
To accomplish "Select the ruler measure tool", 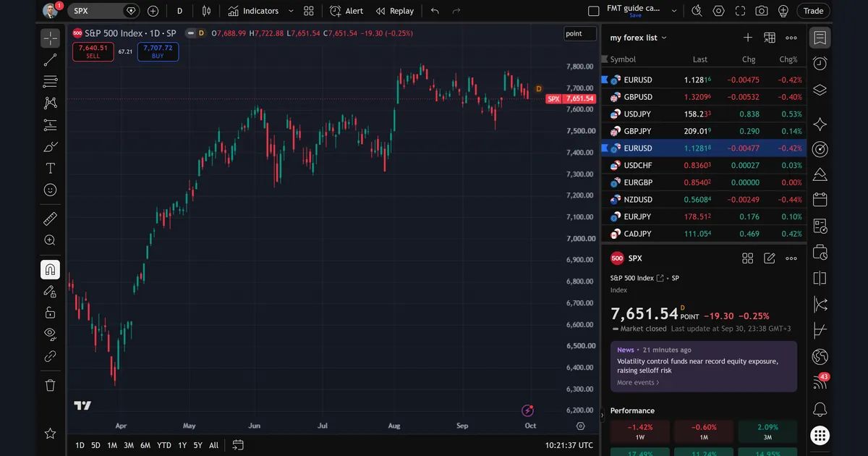I will tap(50, 219).
